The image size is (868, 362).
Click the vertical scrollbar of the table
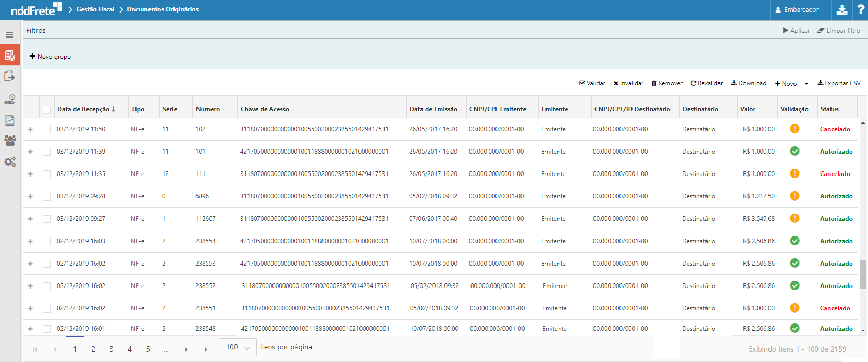(x=863, y=274)
